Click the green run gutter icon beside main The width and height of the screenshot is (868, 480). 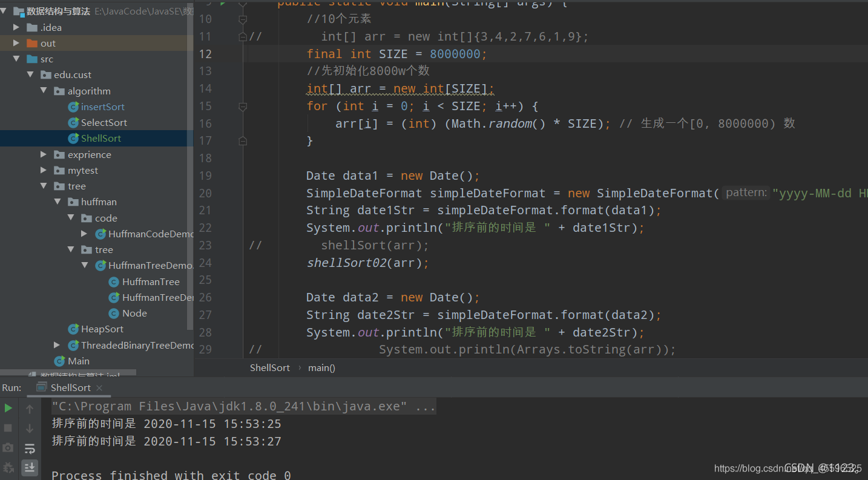(223, 3)
